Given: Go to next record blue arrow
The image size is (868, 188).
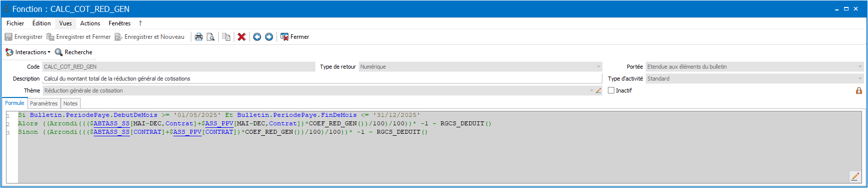Looking at the screenshot, I should click(x=269, y=37).
